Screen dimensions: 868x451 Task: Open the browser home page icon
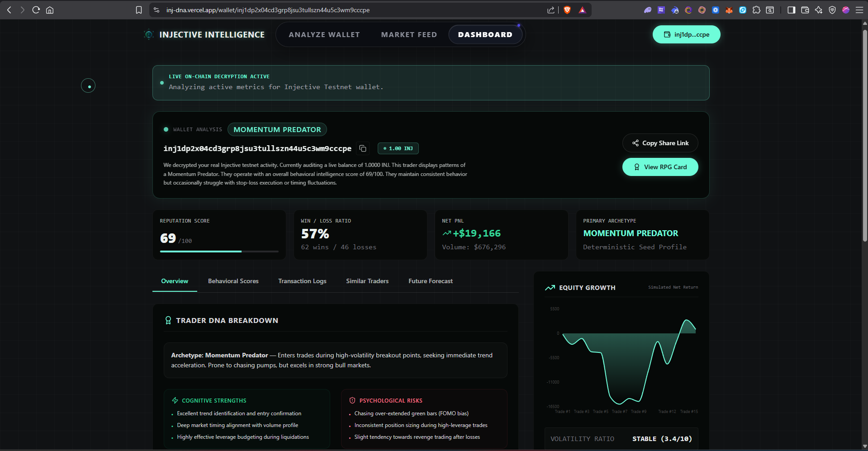(x=50, y=10)
